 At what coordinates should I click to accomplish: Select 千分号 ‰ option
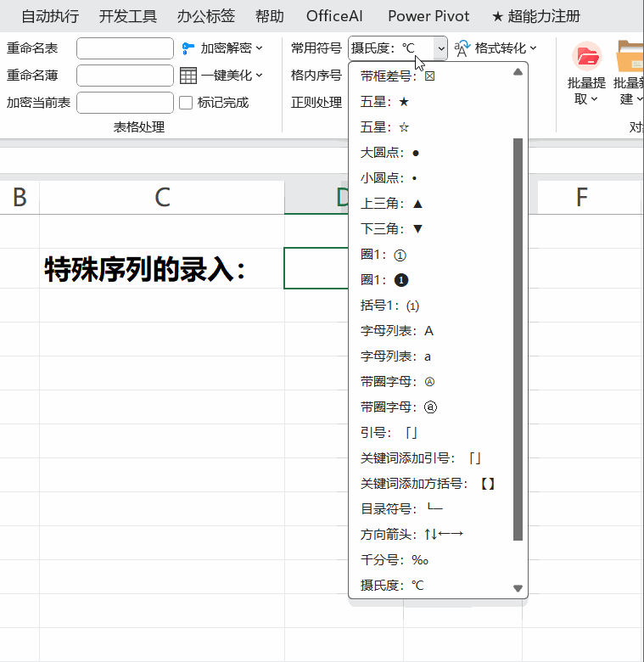430,560
